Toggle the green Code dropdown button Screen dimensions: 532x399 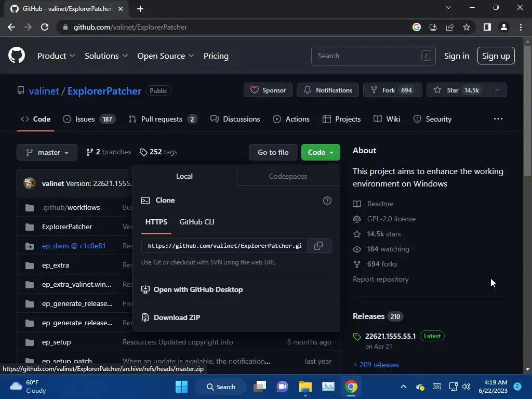pos(321,152)
